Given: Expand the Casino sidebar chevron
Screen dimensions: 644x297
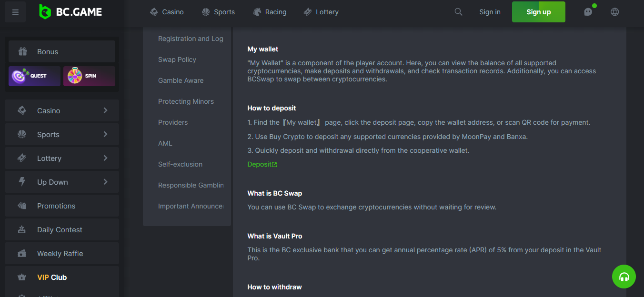Looking at the screenshot, I should (x=105, y=110).
